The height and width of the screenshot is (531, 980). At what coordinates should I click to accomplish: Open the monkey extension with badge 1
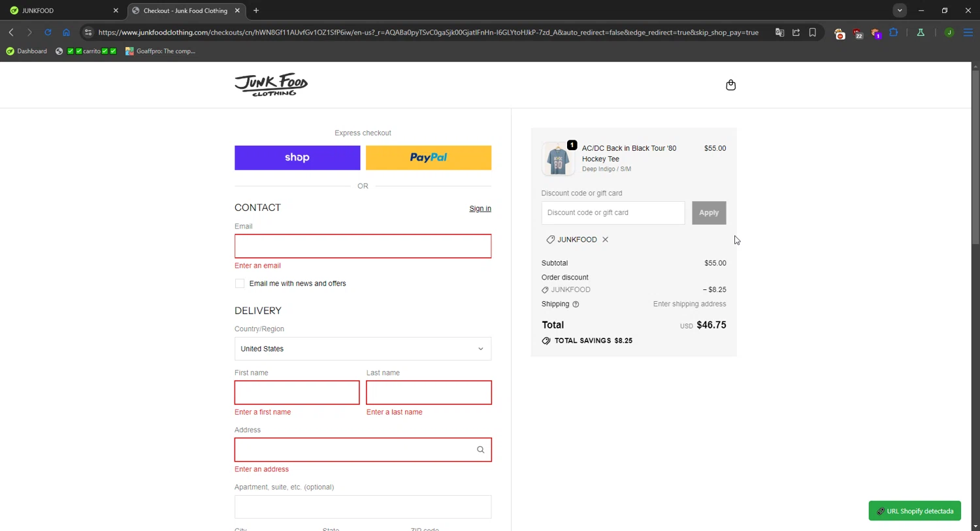click(x=876, y=33)
